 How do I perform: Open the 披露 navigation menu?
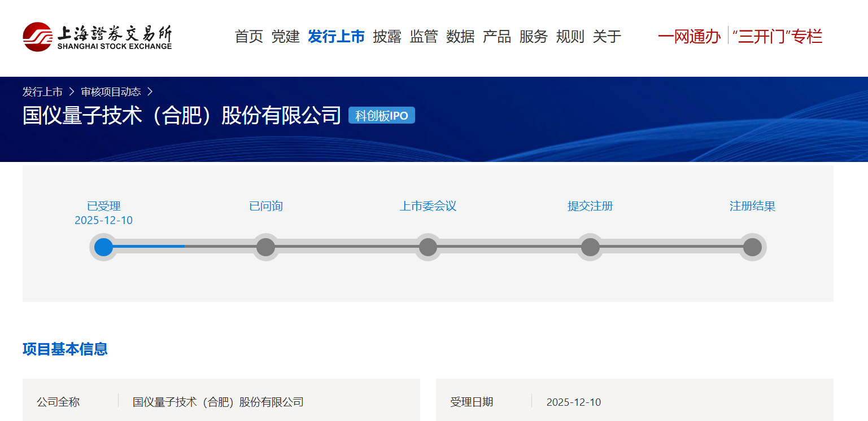(x=387, y=37)
